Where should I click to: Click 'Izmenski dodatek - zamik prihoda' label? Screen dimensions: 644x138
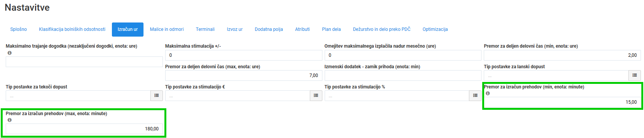(x=372, y=67)
